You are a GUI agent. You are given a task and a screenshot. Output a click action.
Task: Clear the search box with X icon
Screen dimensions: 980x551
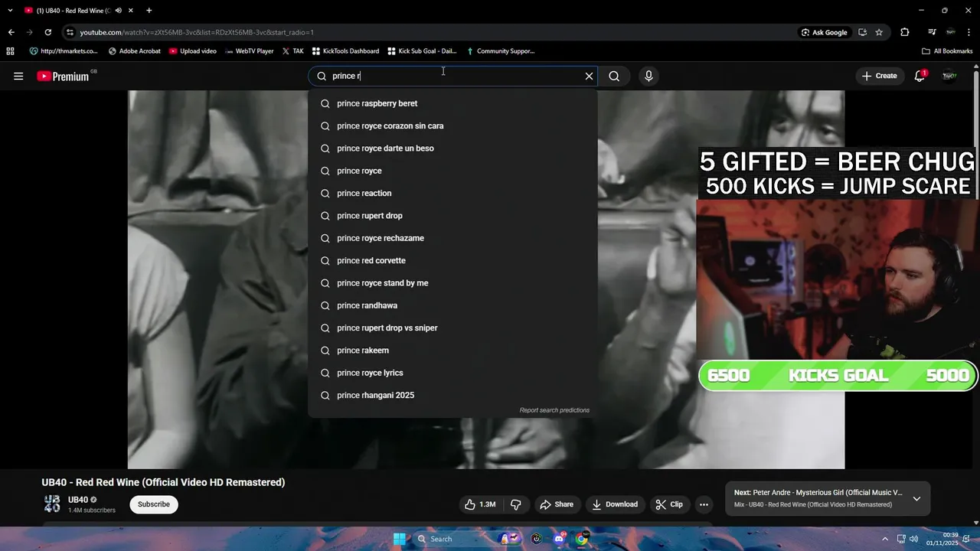coord(589,76)
